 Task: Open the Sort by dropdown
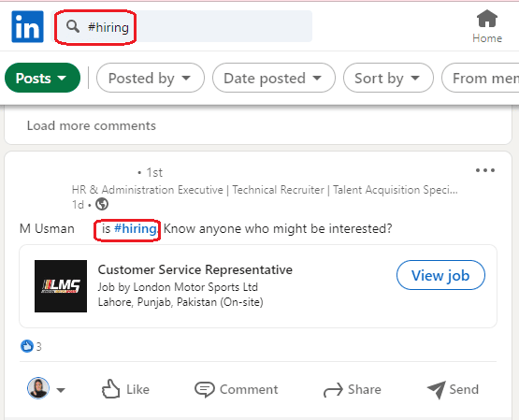388,79
